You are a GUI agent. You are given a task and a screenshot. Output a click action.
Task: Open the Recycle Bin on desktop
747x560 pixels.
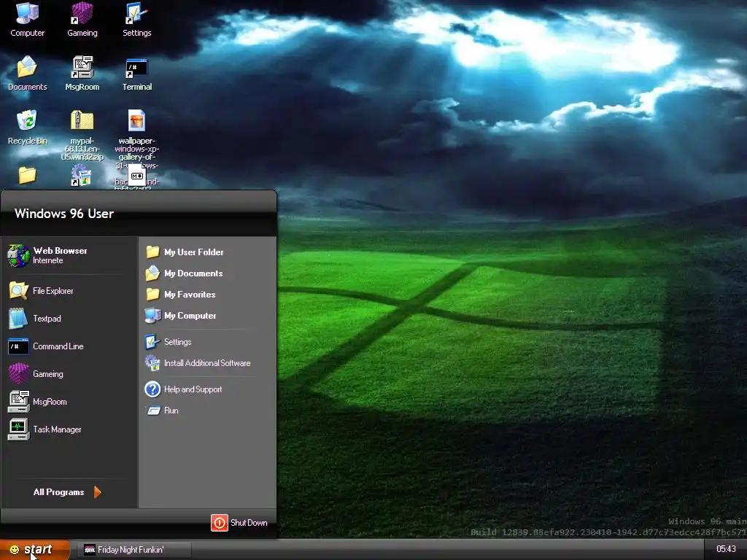[27, 127]
